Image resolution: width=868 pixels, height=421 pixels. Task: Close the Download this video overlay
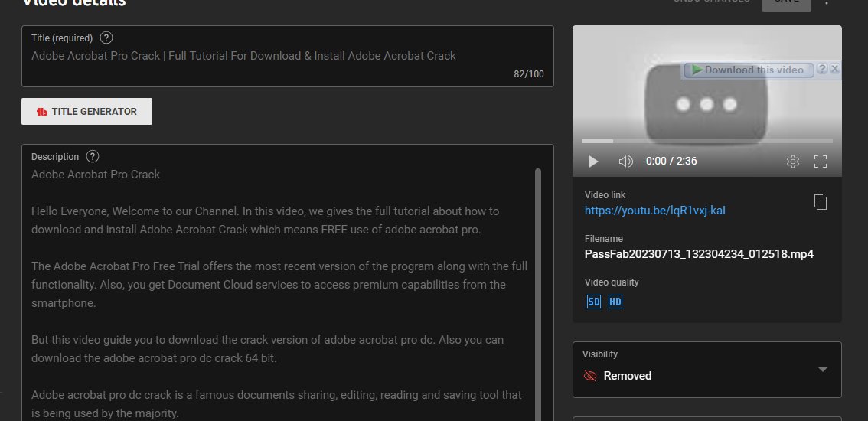[x=835, y=69]
